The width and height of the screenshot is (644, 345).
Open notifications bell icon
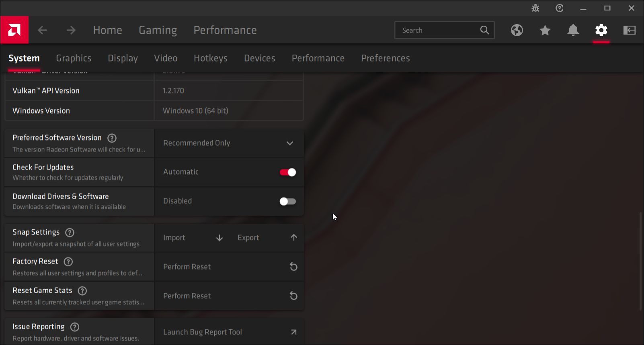pos(573,30)
